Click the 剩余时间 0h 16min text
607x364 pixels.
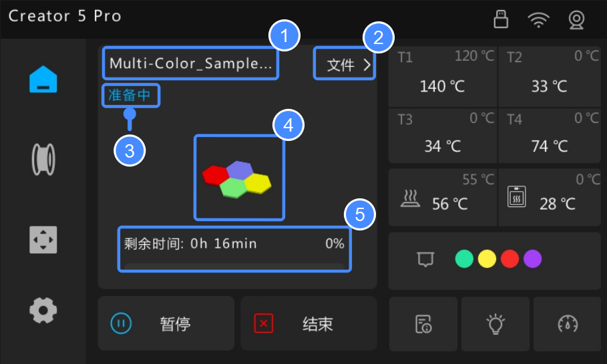point(190,244)
